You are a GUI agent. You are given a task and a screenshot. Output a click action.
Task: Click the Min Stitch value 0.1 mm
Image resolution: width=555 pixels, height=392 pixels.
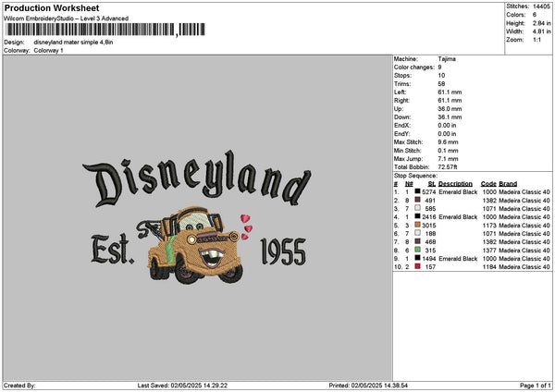pos(448,151)
